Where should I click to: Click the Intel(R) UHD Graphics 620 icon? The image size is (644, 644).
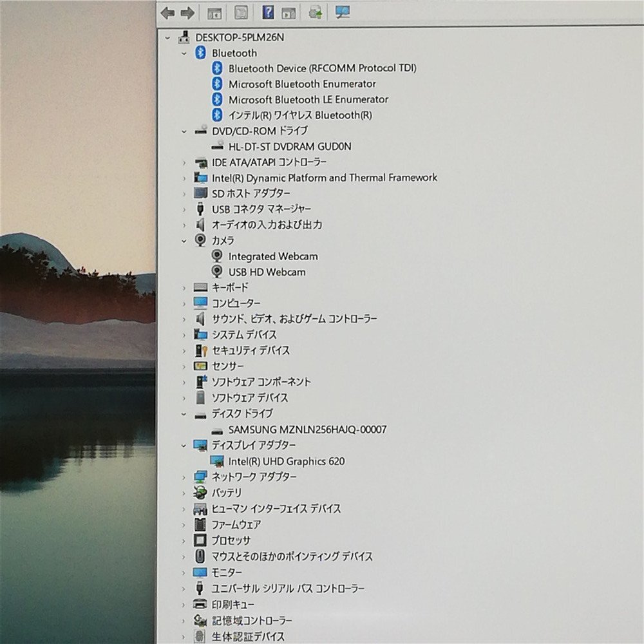click(217, 461)
